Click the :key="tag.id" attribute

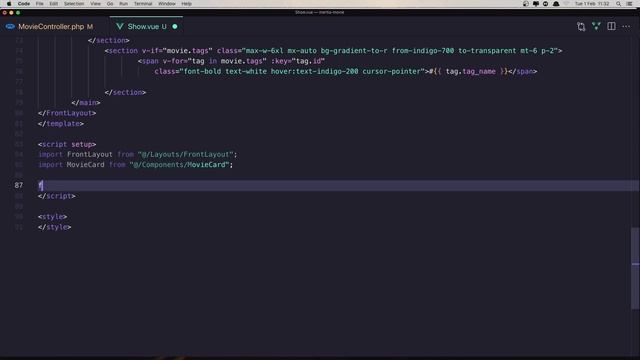[298, 61]
